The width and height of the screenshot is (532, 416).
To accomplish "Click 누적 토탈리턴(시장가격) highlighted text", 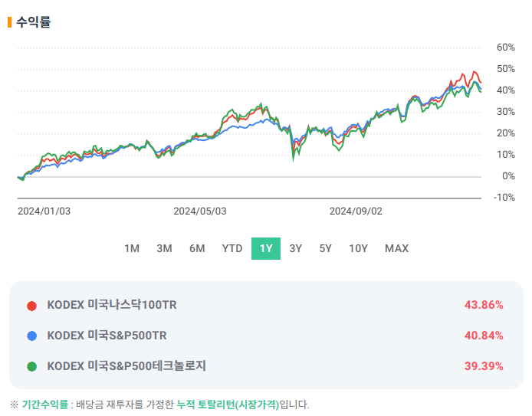I will [228, 405].
